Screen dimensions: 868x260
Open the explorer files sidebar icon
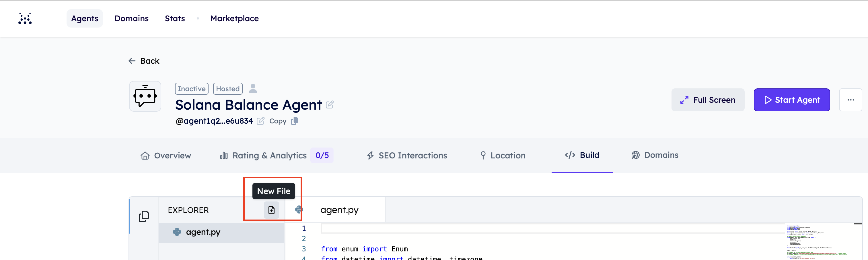click(144, 216)
